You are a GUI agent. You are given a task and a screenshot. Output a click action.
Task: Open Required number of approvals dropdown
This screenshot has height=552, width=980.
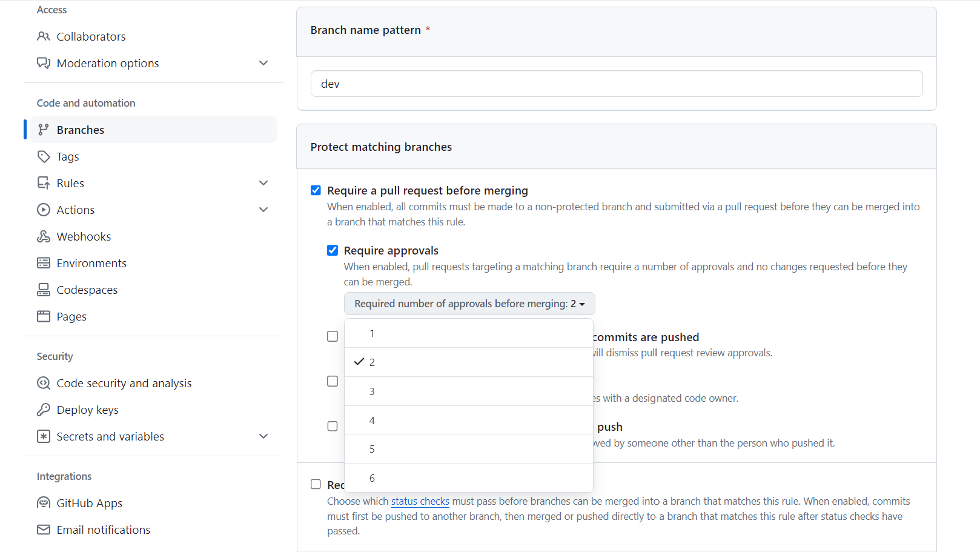(469, 304)
